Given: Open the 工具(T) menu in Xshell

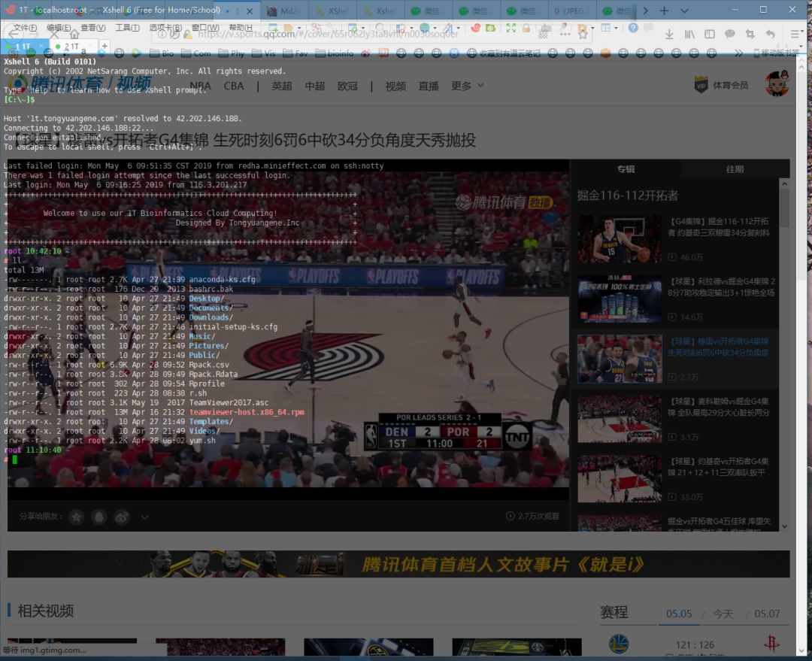Looking at the screenshot, I should [x=127, y=28].
